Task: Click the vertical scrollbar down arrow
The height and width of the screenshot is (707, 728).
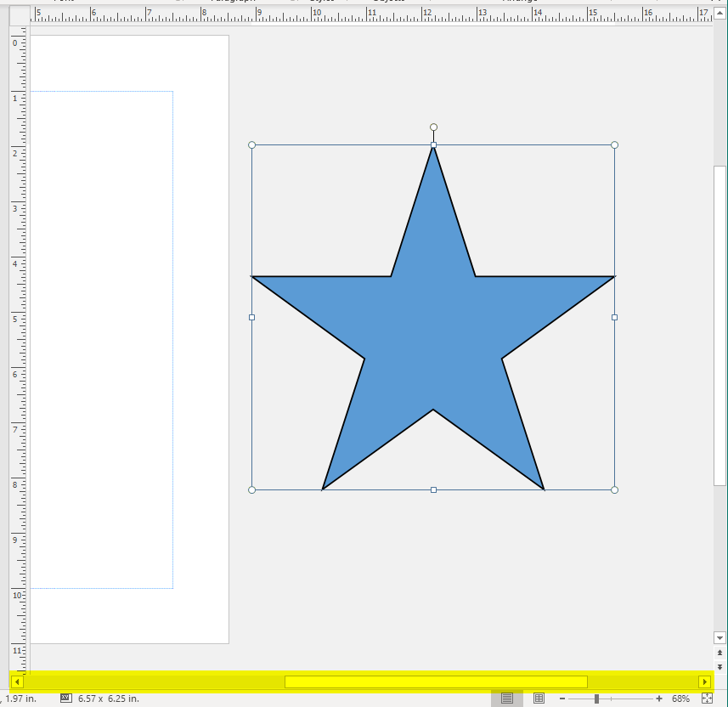Action: coord(720,637)
